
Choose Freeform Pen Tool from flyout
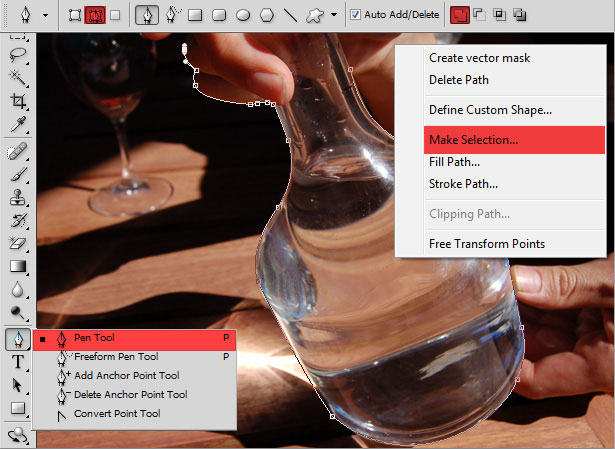(135, 357)
